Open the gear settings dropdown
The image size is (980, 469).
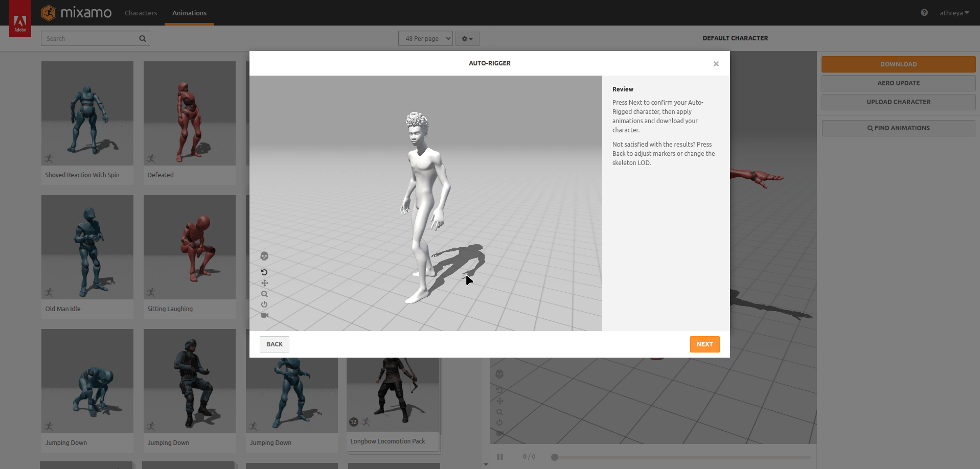[x=467, y=38]
